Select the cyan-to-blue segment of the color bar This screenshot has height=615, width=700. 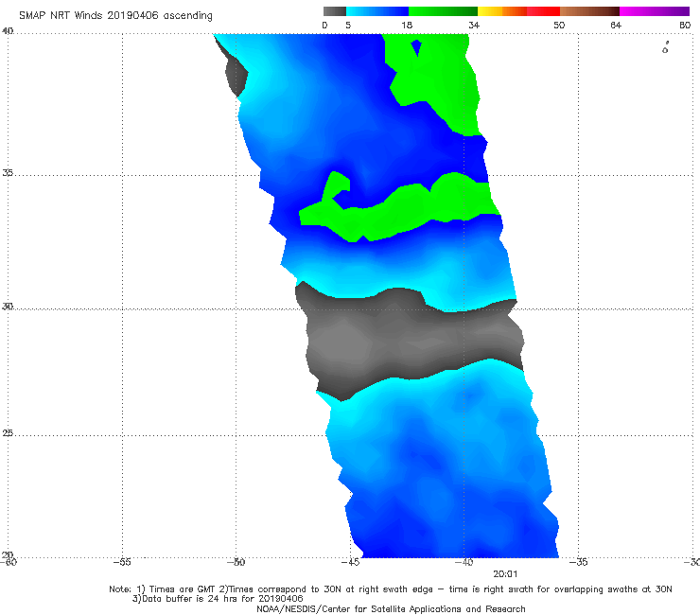[x=377, y=11]
